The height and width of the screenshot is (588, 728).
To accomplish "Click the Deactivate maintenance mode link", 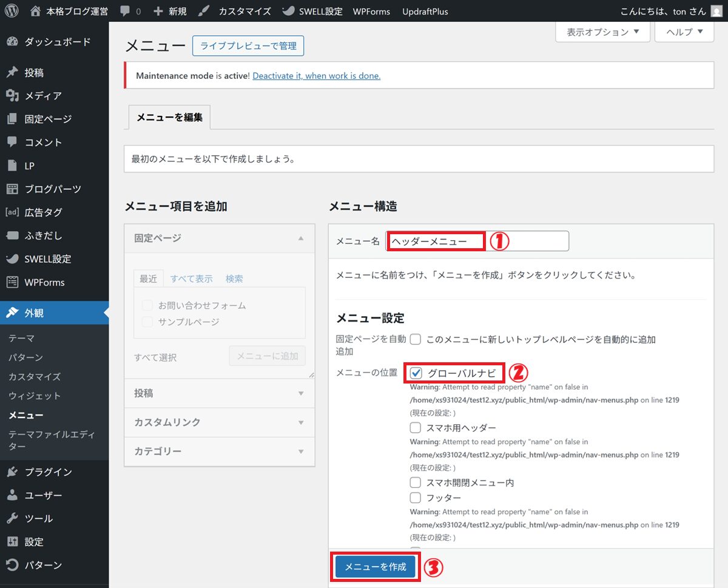I will (316, 76).
